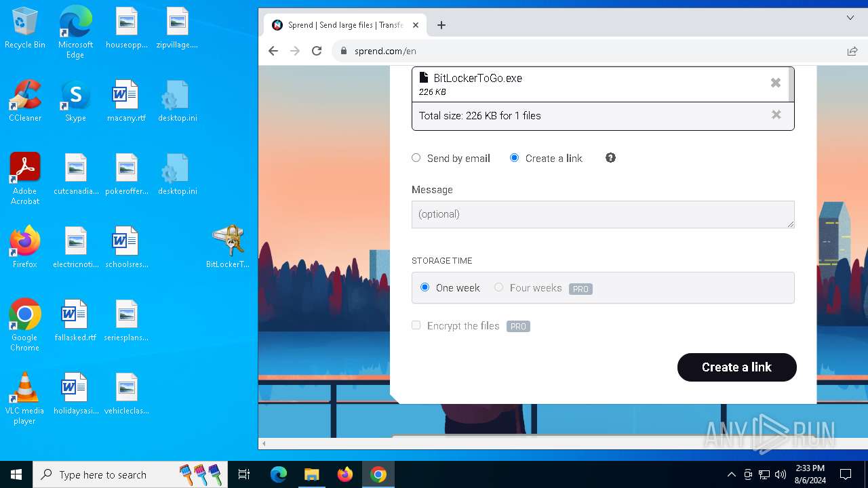The height and width of the screenshot is (488, 868).
Task: Share this page via address bar icon
Action: click(852, 51)
